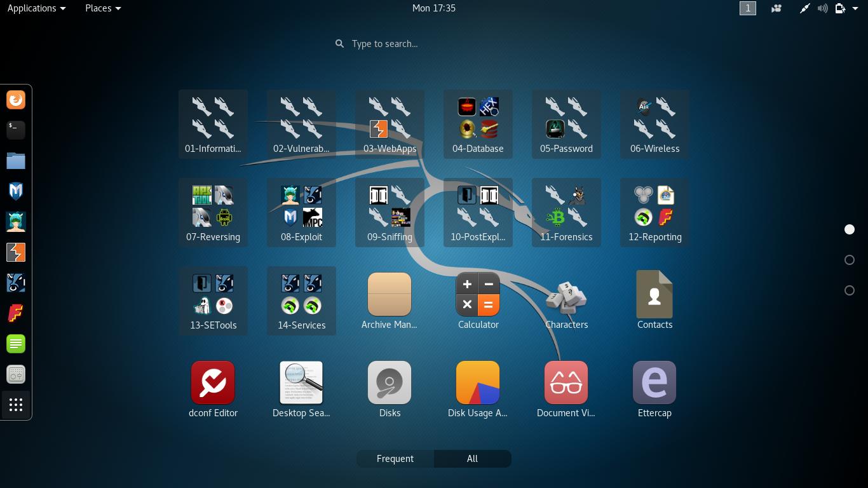Launch Desktop Search
The image size is (868, 488).
pos(301,389)
